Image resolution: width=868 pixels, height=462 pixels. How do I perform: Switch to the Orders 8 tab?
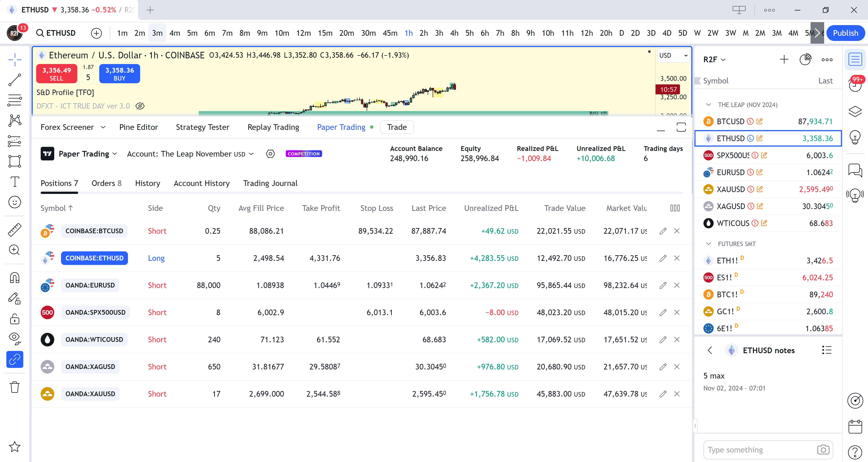pyautogui.click(x=106, y=183)
